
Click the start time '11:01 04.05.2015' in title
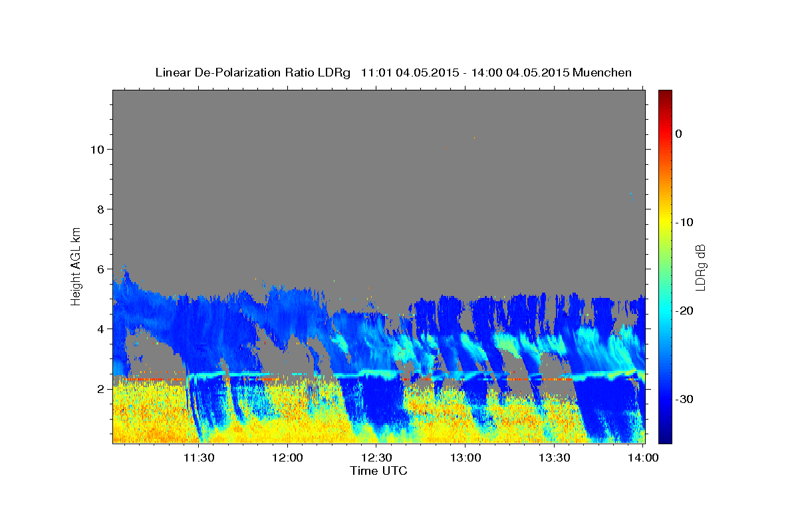coord(410,72)
